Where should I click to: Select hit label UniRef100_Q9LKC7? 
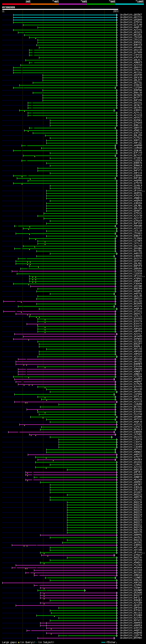[131, 60]
